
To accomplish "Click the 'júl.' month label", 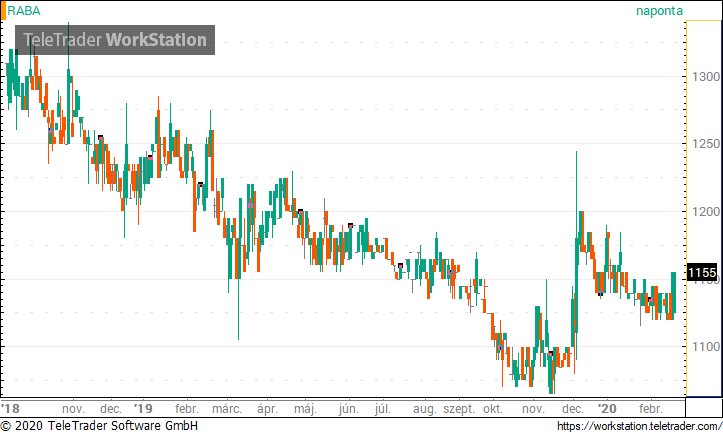I will (383, 409).
